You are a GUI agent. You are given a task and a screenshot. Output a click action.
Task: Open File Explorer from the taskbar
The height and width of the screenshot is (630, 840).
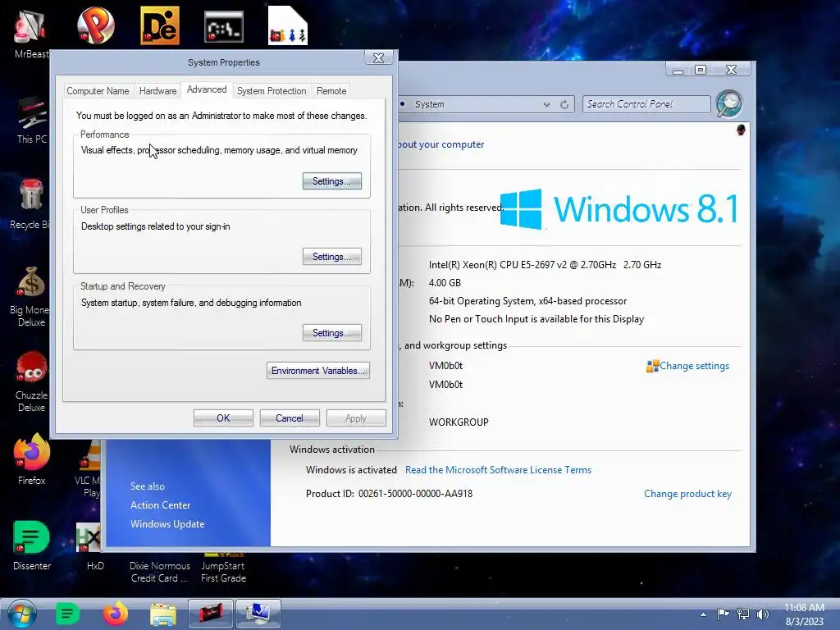click(163, 614)
